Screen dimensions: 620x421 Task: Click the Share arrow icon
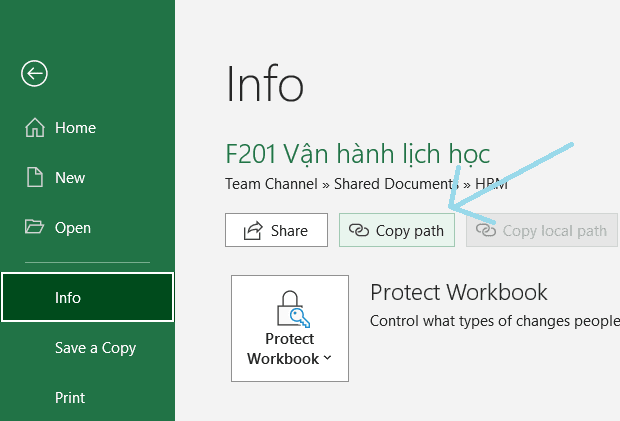(253, 230)
